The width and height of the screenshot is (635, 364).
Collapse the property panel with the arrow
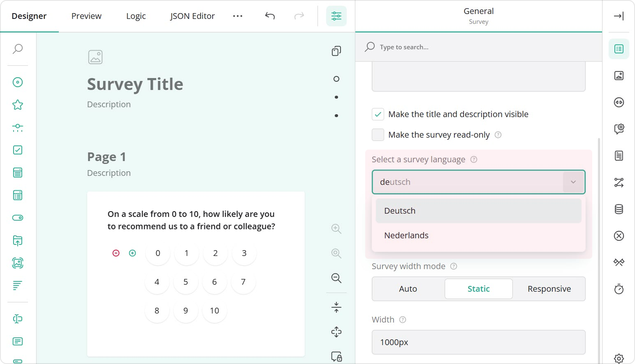click(619, 16)
